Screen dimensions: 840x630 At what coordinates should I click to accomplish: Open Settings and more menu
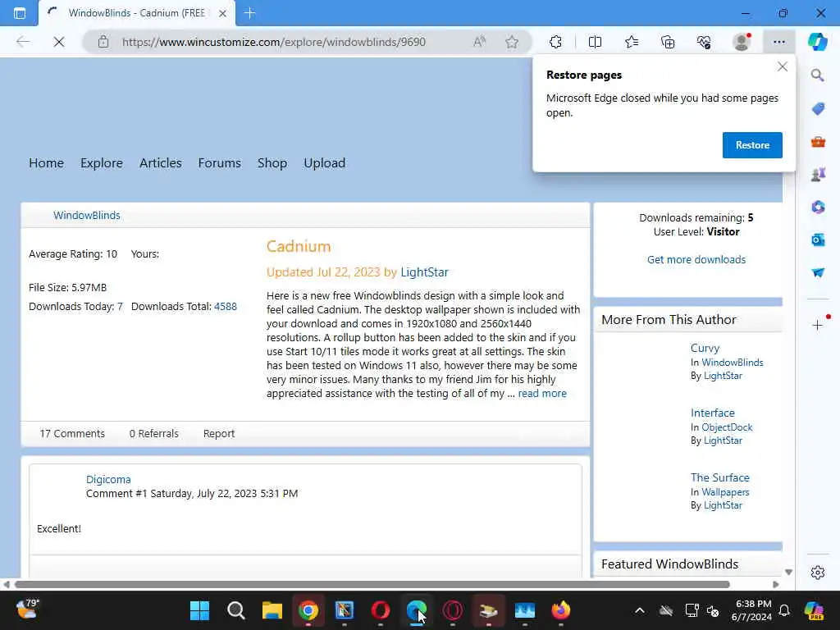779,42
